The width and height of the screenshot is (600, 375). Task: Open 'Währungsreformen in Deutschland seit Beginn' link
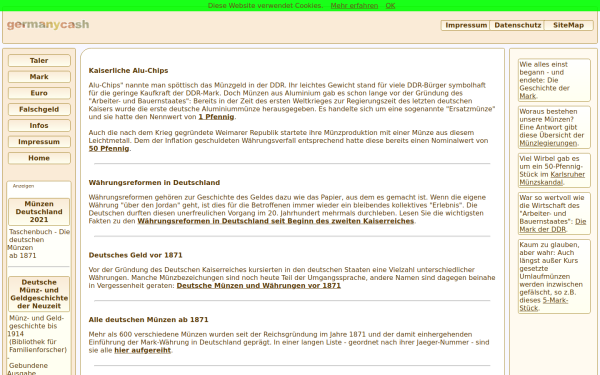(276, 221)
